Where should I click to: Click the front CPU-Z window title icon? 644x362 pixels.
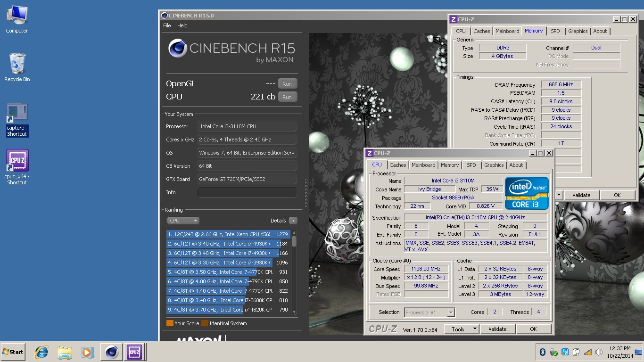coord(370,153)
